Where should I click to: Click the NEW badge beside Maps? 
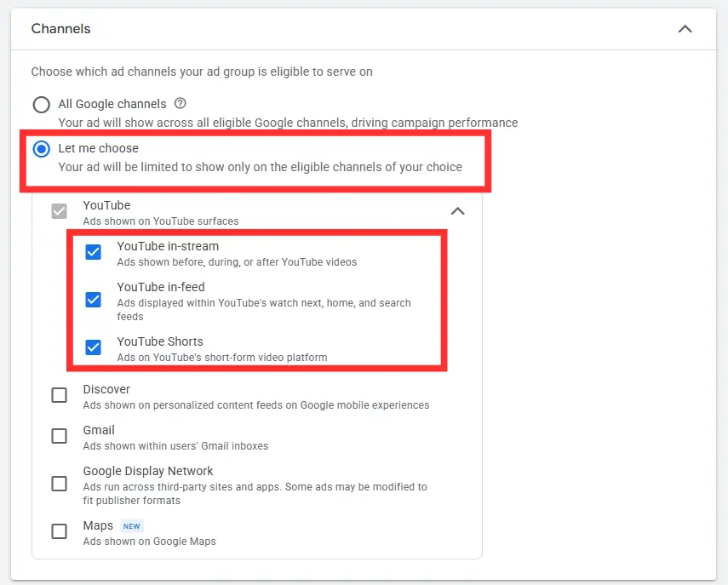[131, 526]
